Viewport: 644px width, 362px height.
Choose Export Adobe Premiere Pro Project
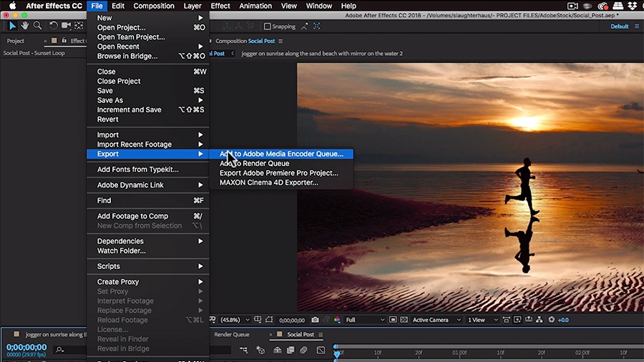[x=281, y=173]
